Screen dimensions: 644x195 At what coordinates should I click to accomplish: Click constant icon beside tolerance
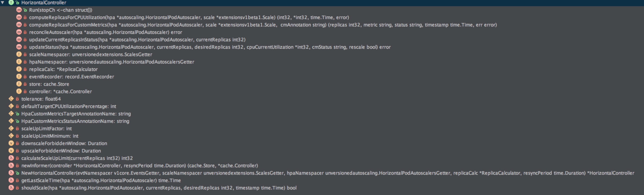[x=11, y=99]
